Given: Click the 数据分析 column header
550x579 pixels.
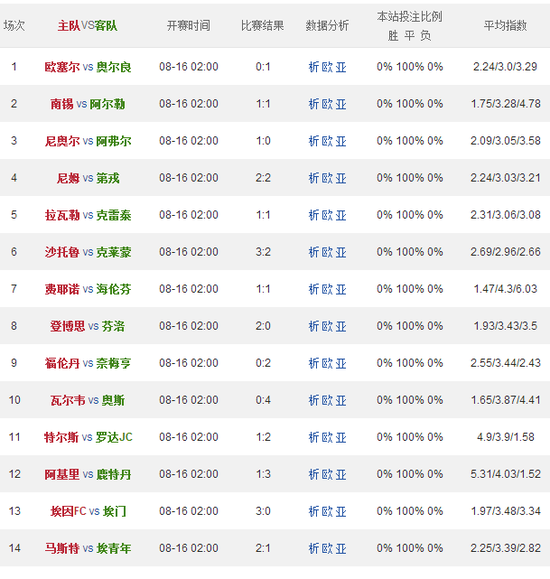Looking at the screenshot, I should [x=327, y=25].
